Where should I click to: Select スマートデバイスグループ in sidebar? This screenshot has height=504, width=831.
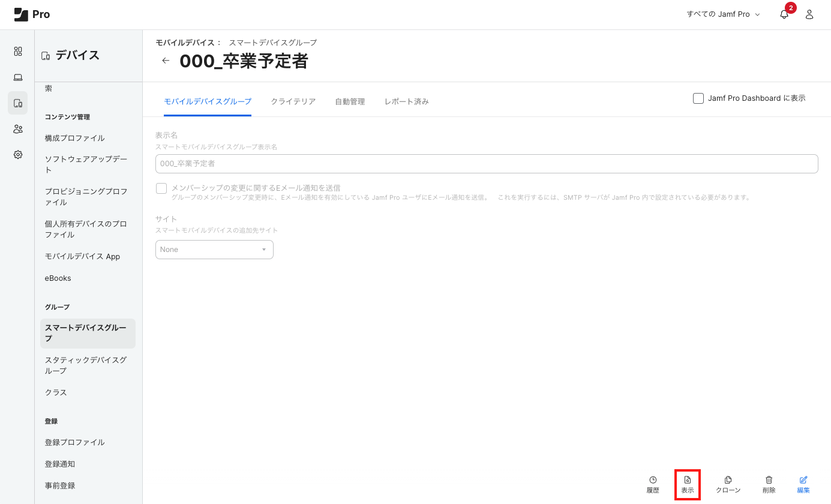[x=88, y=333]
